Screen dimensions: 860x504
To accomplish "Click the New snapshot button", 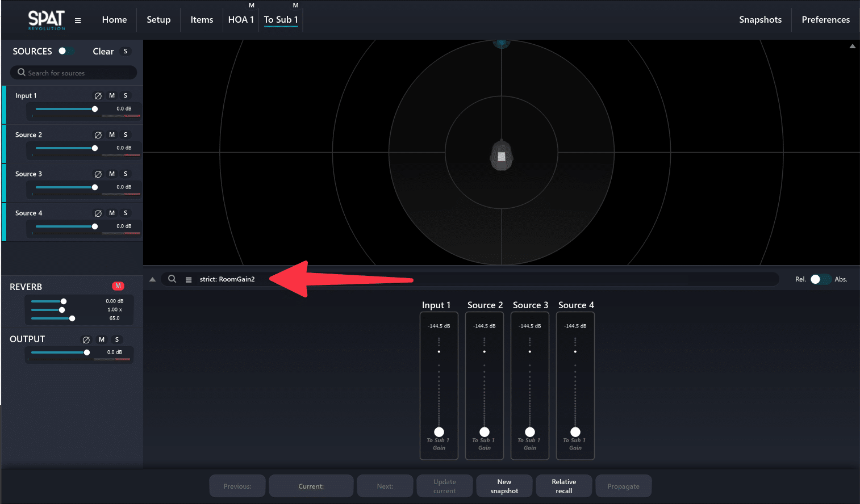I will click(x=504, y=486).
